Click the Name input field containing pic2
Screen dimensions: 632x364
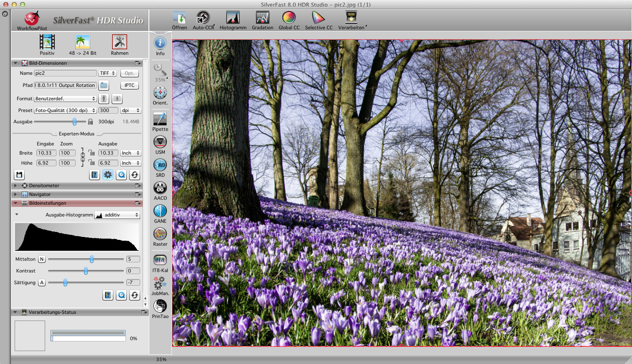65,73
